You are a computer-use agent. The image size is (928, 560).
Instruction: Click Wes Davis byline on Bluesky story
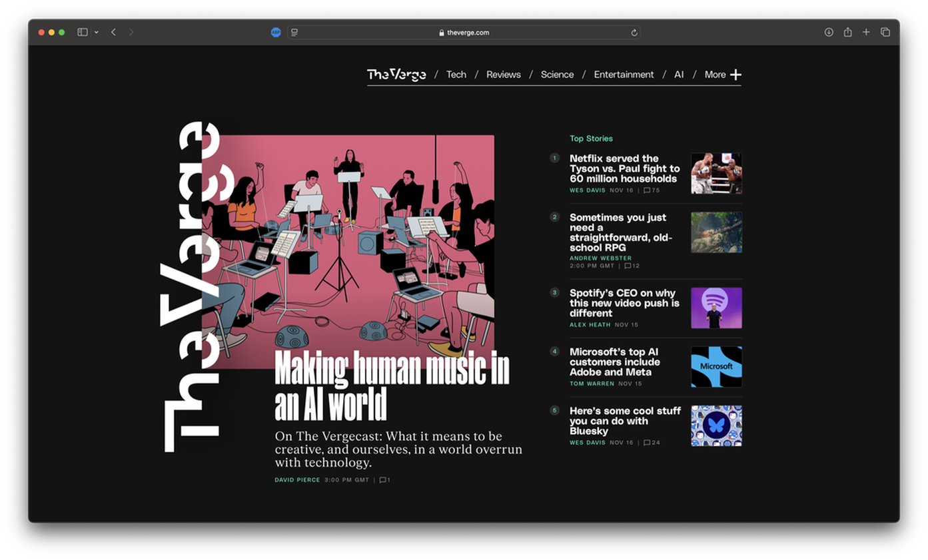[587, 443]
